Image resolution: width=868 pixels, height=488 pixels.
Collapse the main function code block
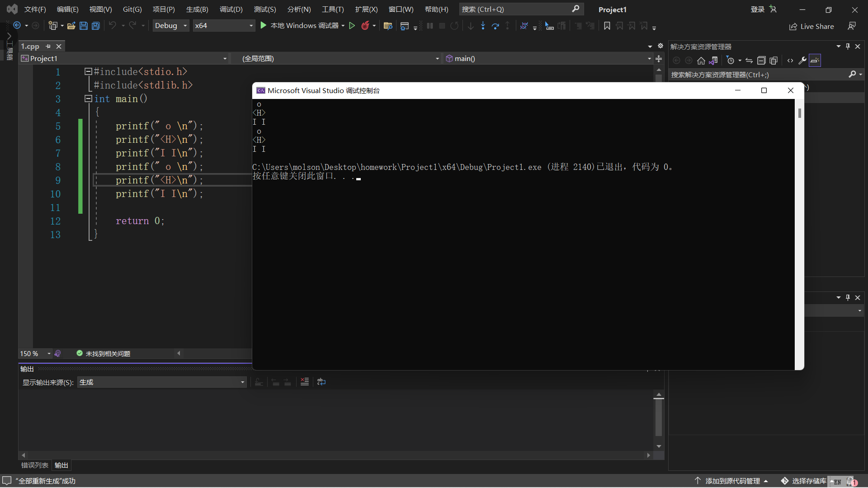(x=88, y=99)
